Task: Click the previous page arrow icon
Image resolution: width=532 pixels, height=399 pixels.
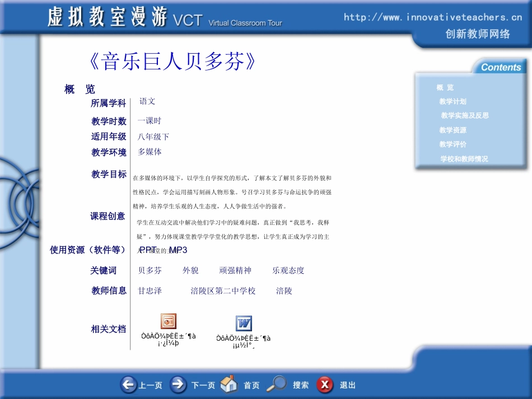Action: pyautogui.click(x=128, y=384)
